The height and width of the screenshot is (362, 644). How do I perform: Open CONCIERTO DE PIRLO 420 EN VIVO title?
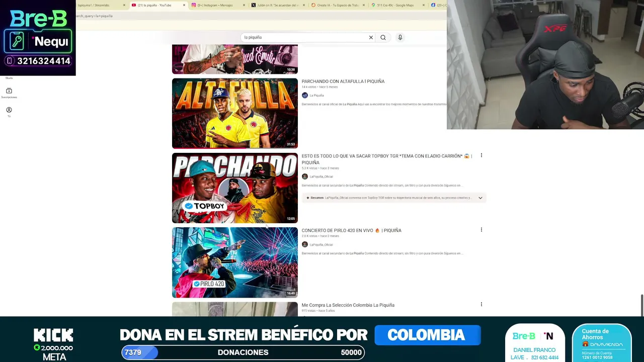tap(351, 230)
